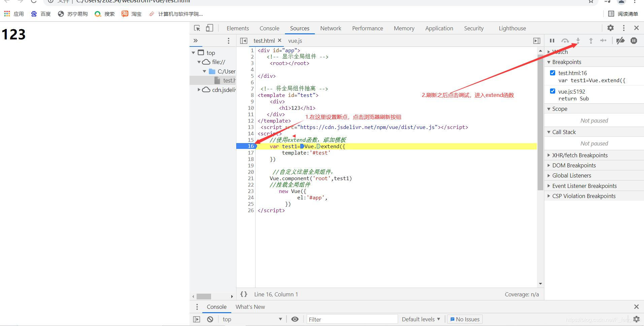This screenshot has width=644, height=326.
Task: Uncheck the vue.js:5192 breakpoint checkbox
Action: (552, 91)
